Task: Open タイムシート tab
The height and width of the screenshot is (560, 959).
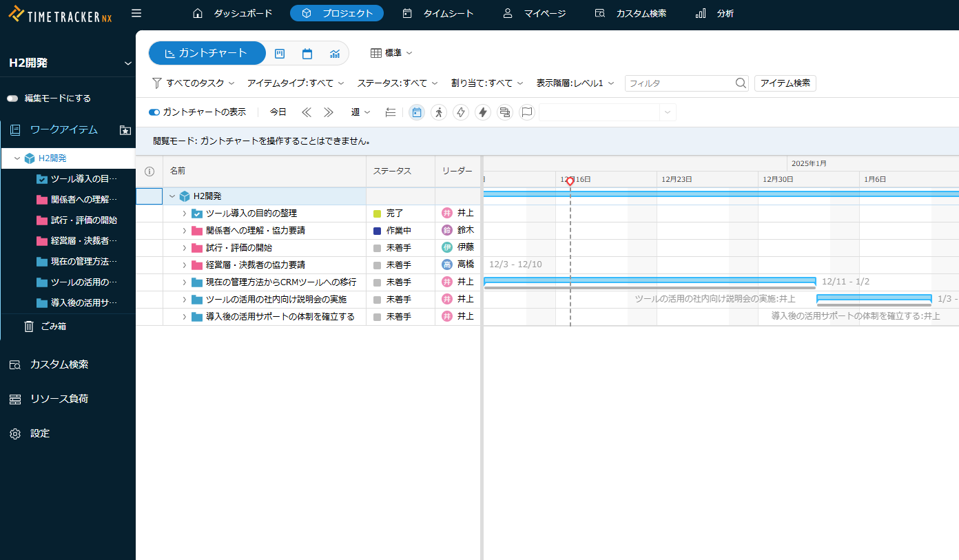Action: (x=438, y=13)
